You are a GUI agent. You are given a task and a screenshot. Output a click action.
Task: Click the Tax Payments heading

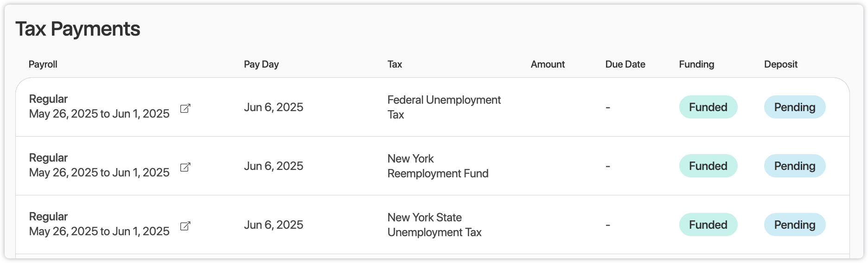[77, 29]
